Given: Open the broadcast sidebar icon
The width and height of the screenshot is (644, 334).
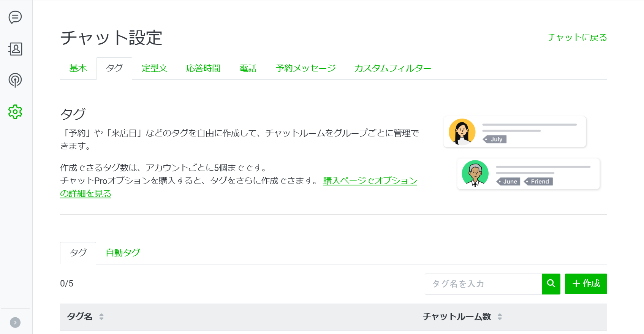Looking at the screenshot, I should coord(15,80).
